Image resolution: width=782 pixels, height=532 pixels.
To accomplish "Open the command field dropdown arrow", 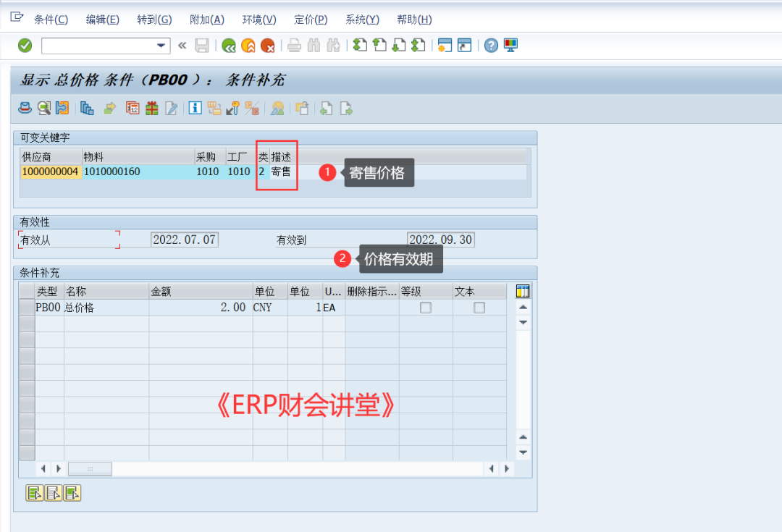I will point(161,46).
